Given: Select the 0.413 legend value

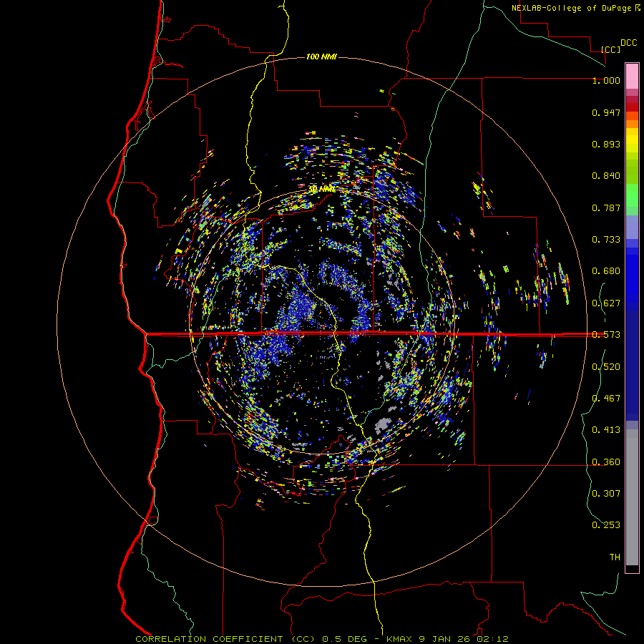Looking at the screenshot, I should click(x=606, y=430).
